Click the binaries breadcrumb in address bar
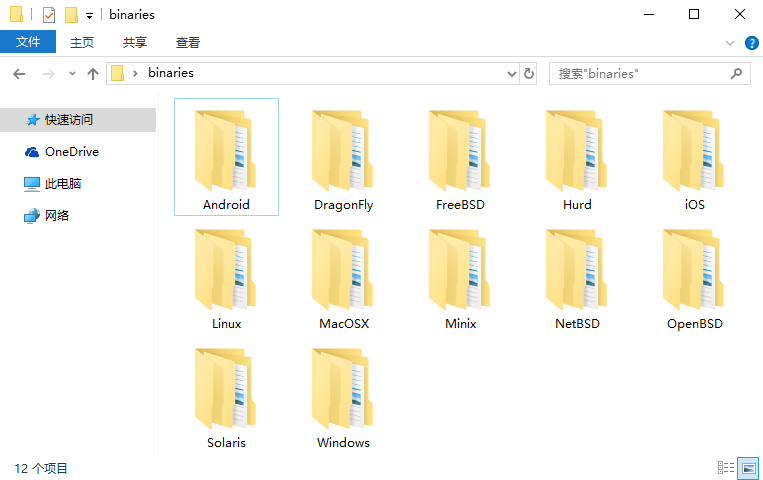Screen dimensions: 763x480 (x=171, y=73)
